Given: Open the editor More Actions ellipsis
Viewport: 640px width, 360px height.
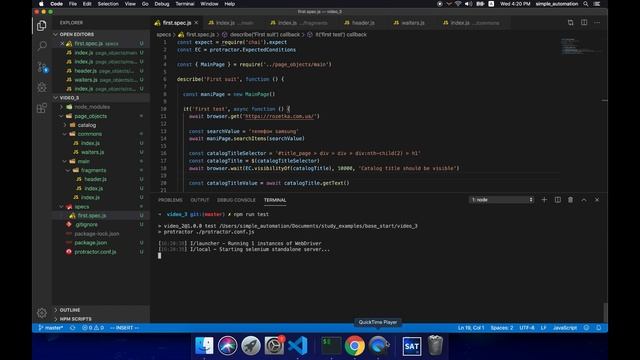Looking at the screenshot, I should [597, 23].
